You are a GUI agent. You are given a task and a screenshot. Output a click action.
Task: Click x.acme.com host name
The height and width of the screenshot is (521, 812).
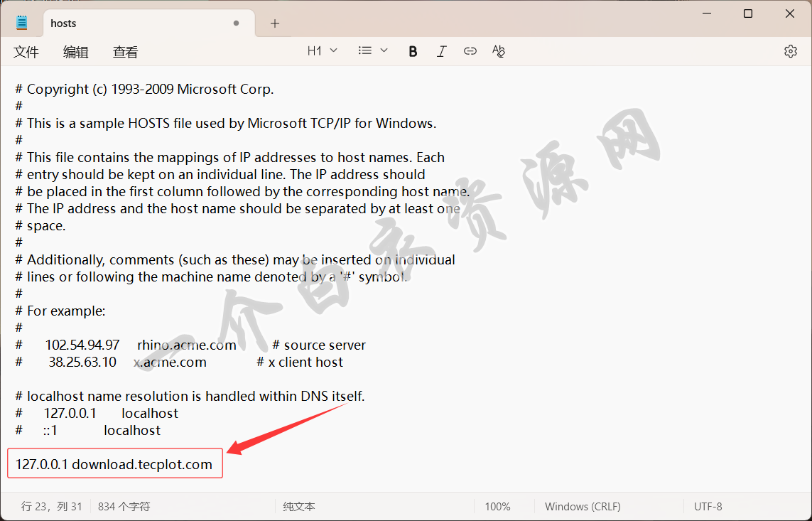coord(170,362)
